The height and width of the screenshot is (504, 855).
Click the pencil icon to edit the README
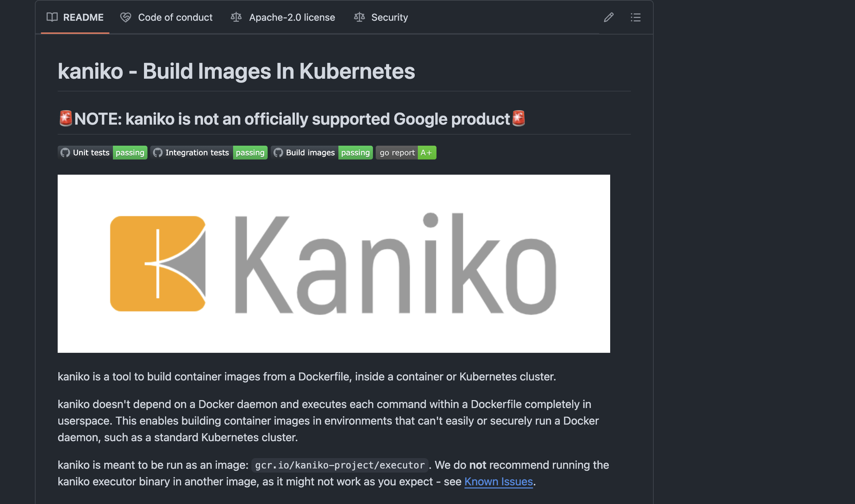click(x=609, y=17)
